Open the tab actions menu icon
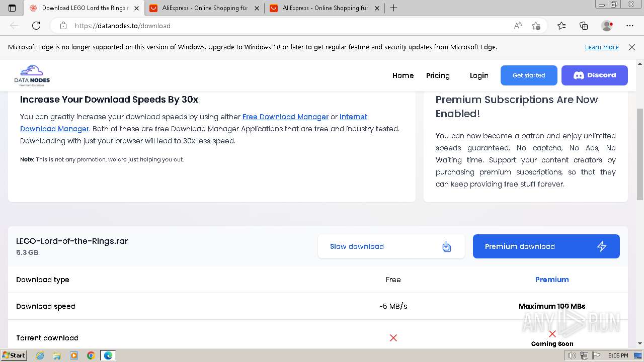The image size is (644, 362). pyautogui.click(x=12, y=8)
